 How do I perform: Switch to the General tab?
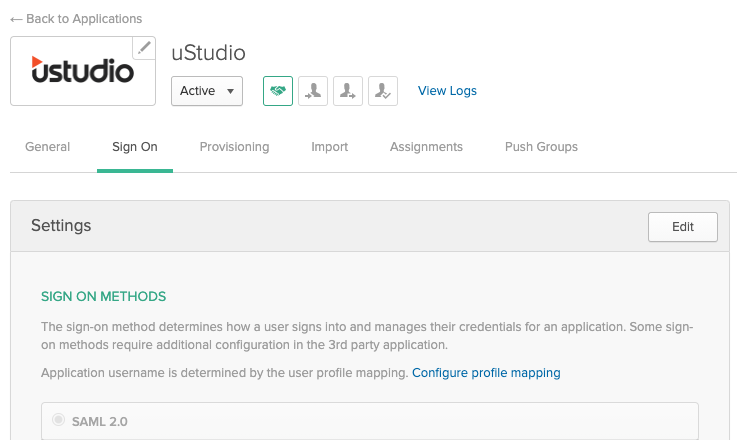click(x=47, y=147)
